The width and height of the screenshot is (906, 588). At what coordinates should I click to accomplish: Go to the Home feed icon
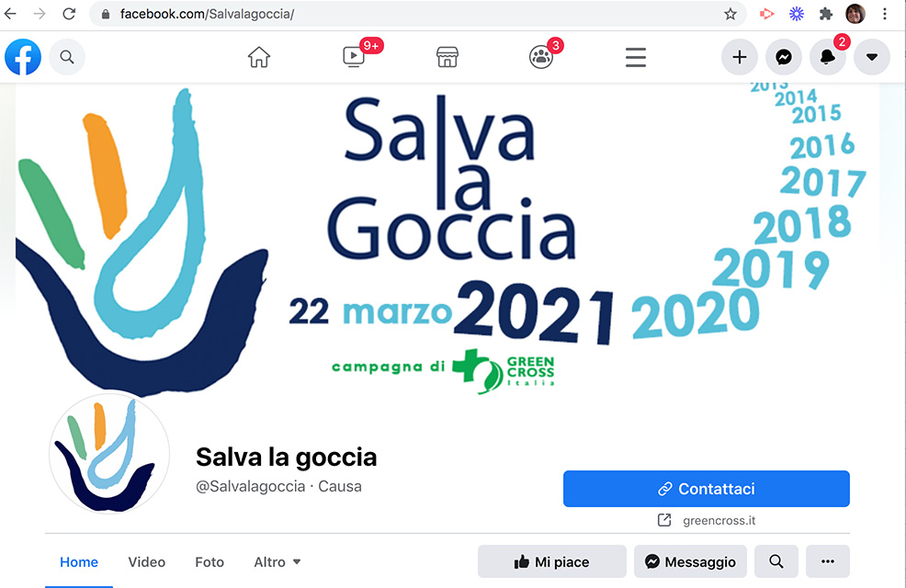259,57
